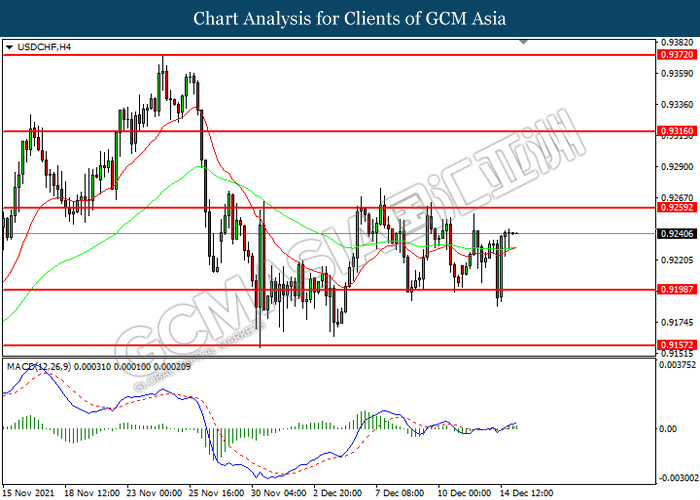Click the Chart Analysis for Clients header title
Image resolution: width=700 pixels, height=500 pixels.
(x=350, y=18)
